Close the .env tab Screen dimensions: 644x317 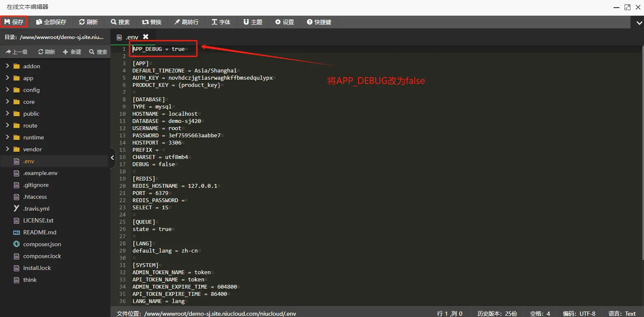click(x=146, y=37)
